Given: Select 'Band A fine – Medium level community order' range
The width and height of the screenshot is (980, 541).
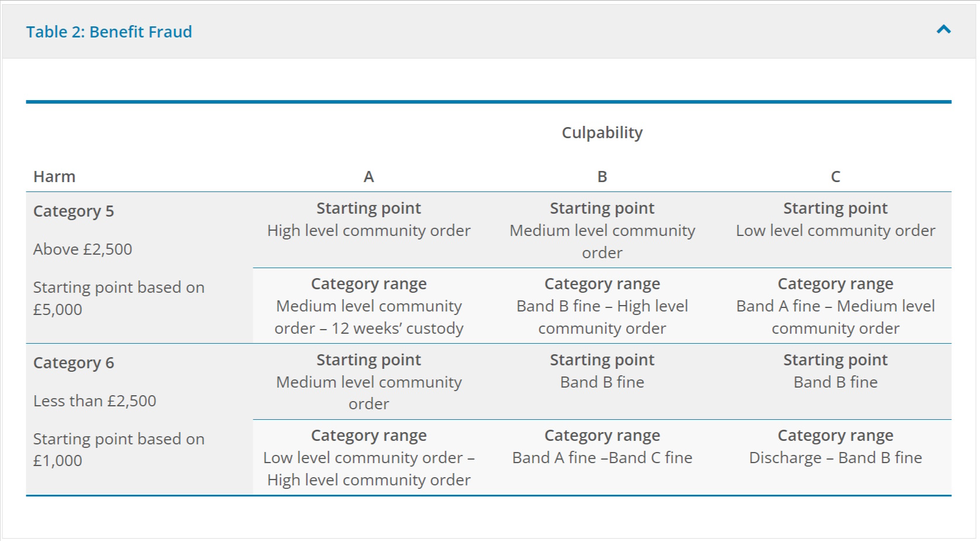Looking at the screenshot, I should pos(835,317).
